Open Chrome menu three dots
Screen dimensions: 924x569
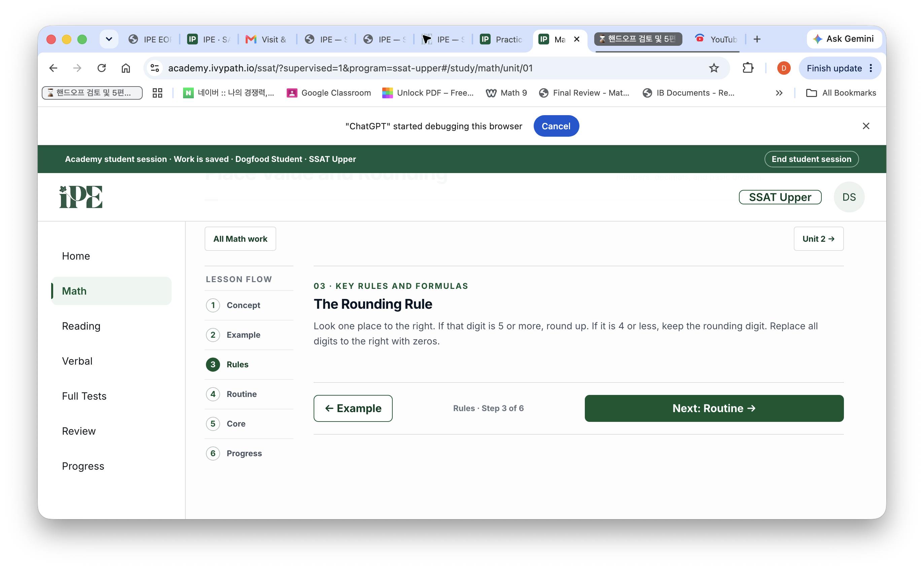click(870, 68)
